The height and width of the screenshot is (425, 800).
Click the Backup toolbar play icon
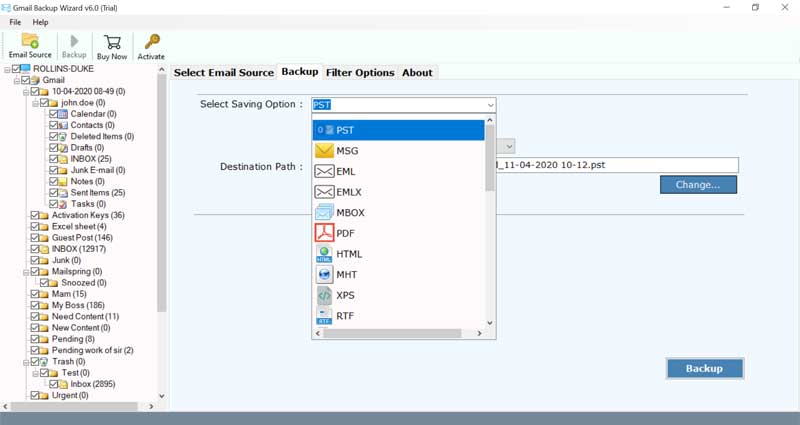click(74, 41)
